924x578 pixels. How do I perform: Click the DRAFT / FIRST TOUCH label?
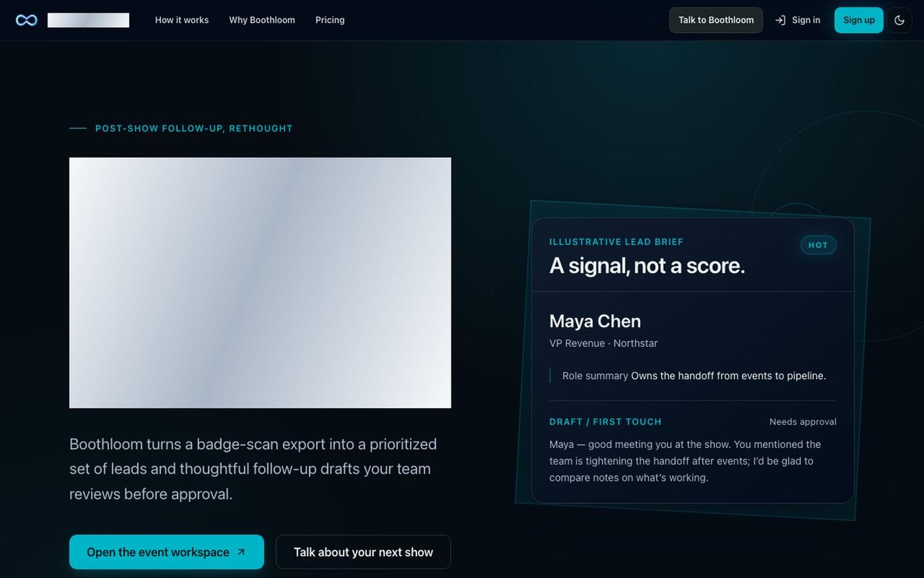[x=605, y=422]
